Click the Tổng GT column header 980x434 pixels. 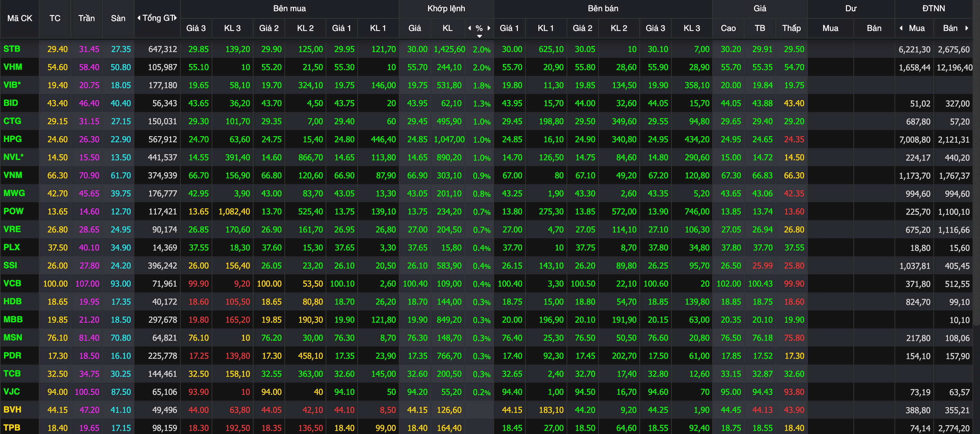click(x=158, y=18)
